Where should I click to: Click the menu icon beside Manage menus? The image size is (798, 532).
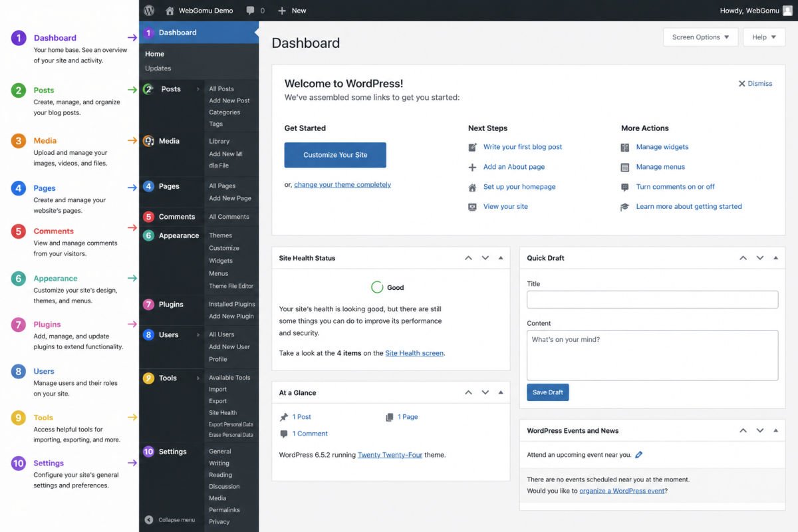pos(624,168)
